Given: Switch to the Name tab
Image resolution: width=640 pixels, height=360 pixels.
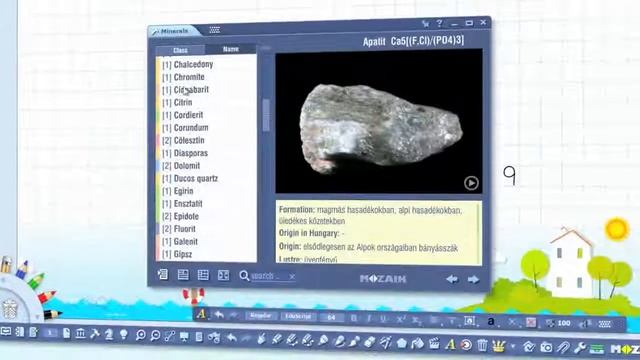Looking at the screenshot, I should click(x=231, y=49).
